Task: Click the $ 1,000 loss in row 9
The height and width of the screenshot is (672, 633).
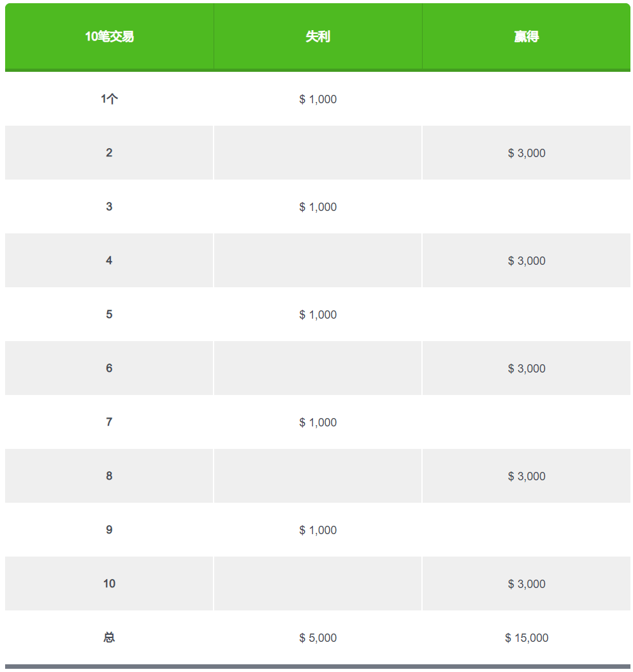Action: pos(317,530)
